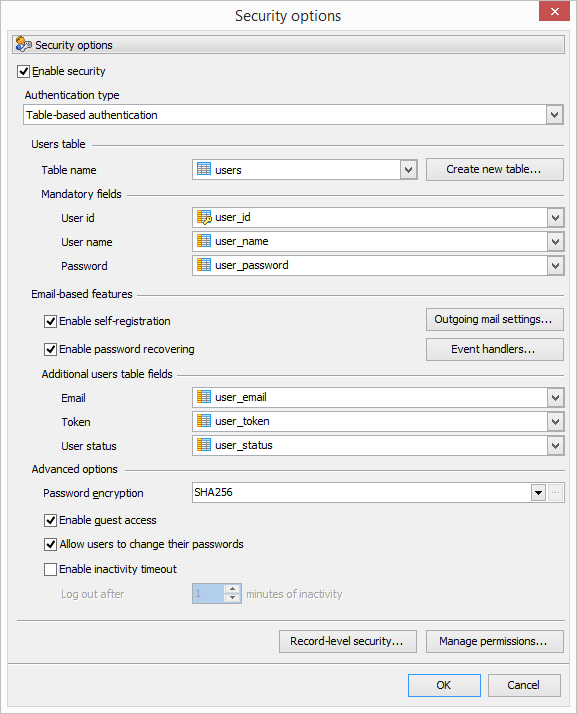The image size is (577, 714).
Task: Uncheck Enable security checkbox
Action: pyautogui.click(x=24, y=71)
